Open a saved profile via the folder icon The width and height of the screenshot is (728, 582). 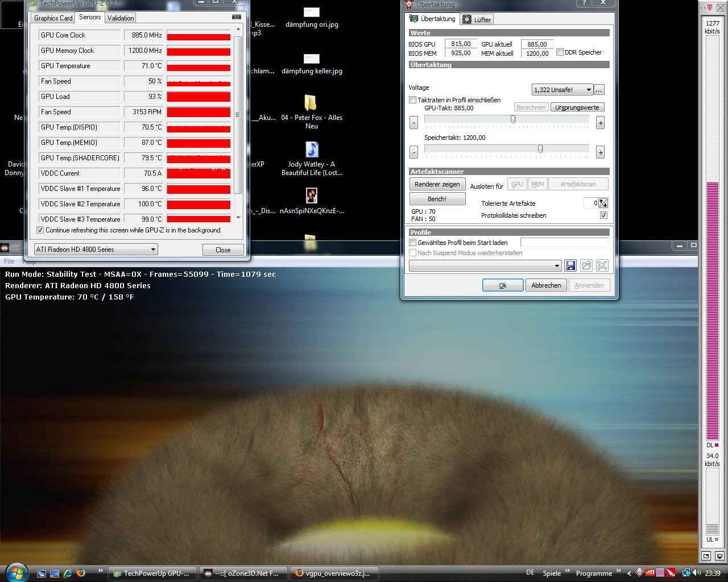(x=586, y=265)
